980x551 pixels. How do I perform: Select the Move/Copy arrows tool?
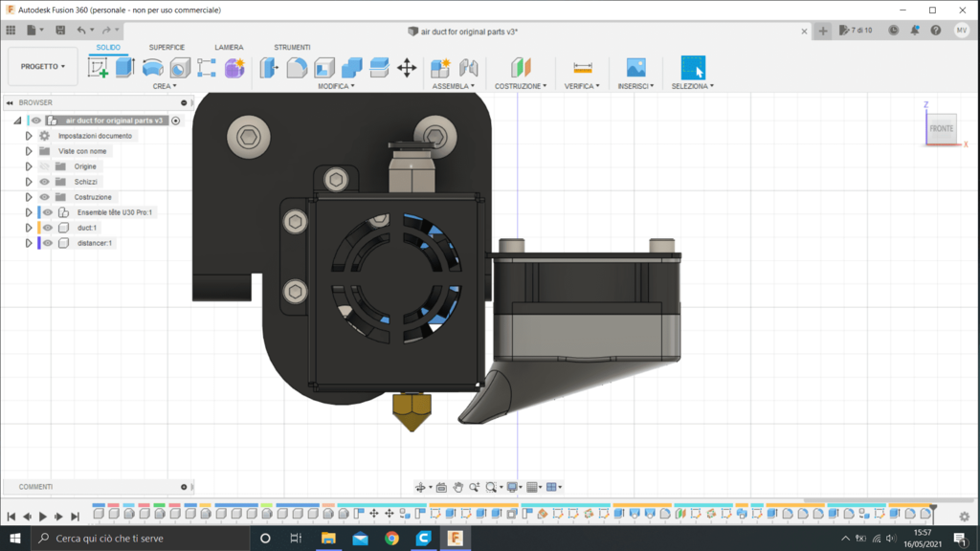[x=407, y=68]
